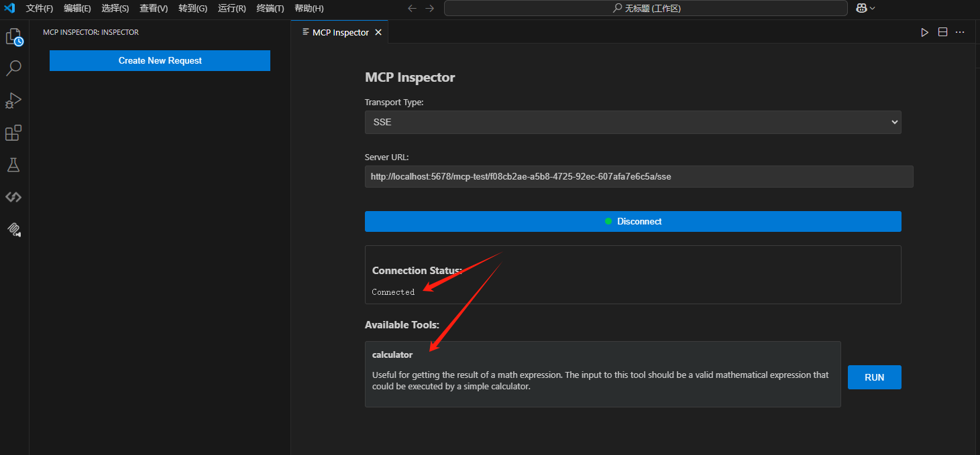The width and height of the screenshot is (980, 455).
Task: Open the Extensions view icon
Action: 14,133
